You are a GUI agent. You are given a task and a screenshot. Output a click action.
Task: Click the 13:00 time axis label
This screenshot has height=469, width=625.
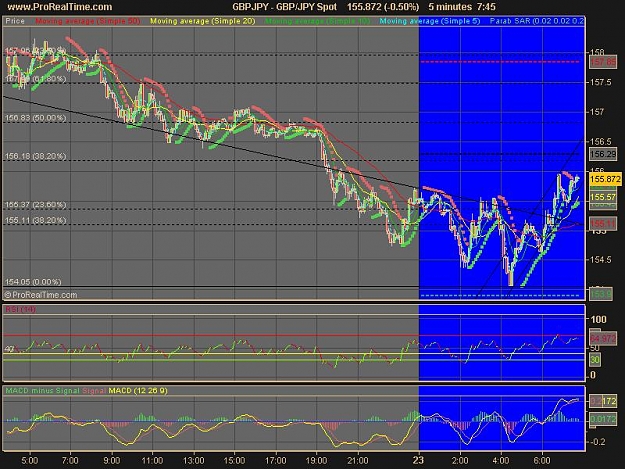tap(194, 461)
